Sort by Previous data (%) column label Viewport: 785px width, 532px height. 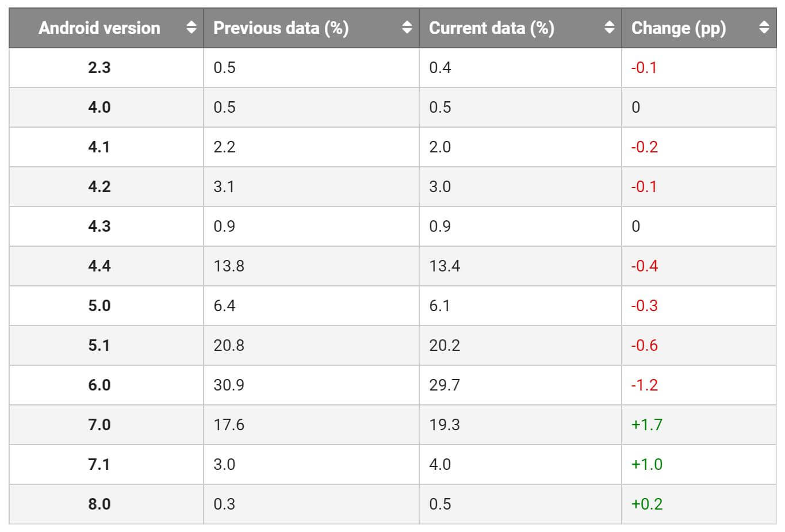281,28
